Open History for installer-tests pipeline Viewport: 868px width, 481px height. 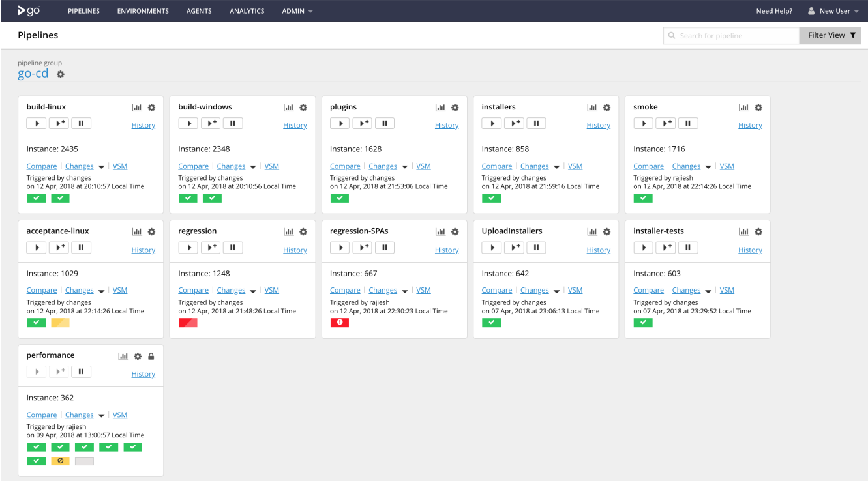[750, 250]
